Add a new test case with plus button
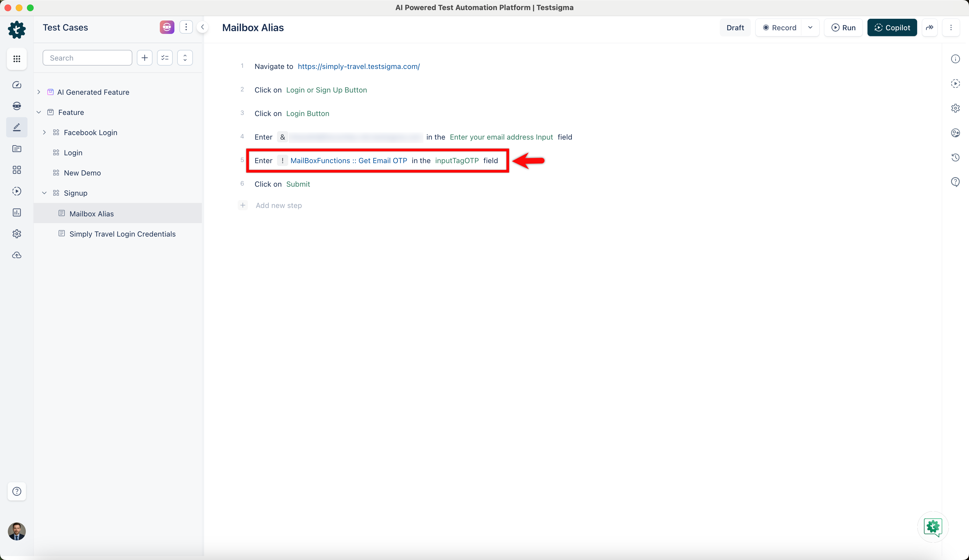This screenshot has height=560, width=969. pos(145,58)
